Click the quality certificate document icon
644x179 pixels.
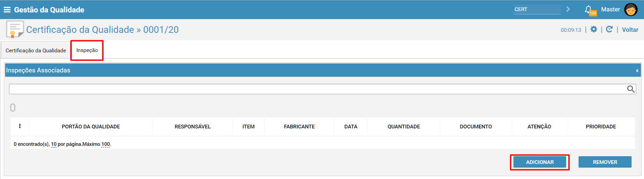15,29
